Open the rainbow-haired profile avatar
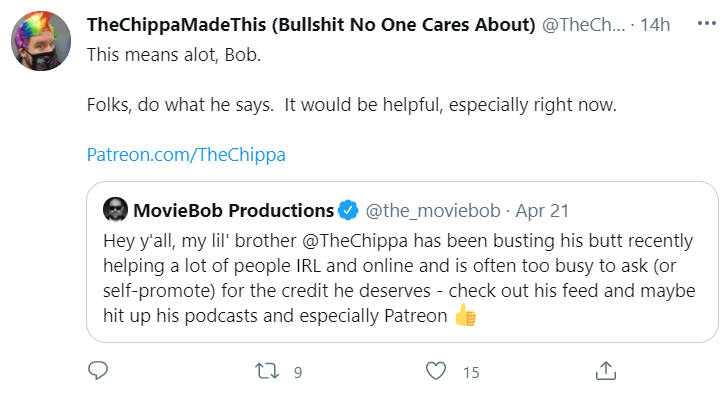Viewport: 728px width, 393px height. (41, 41)
